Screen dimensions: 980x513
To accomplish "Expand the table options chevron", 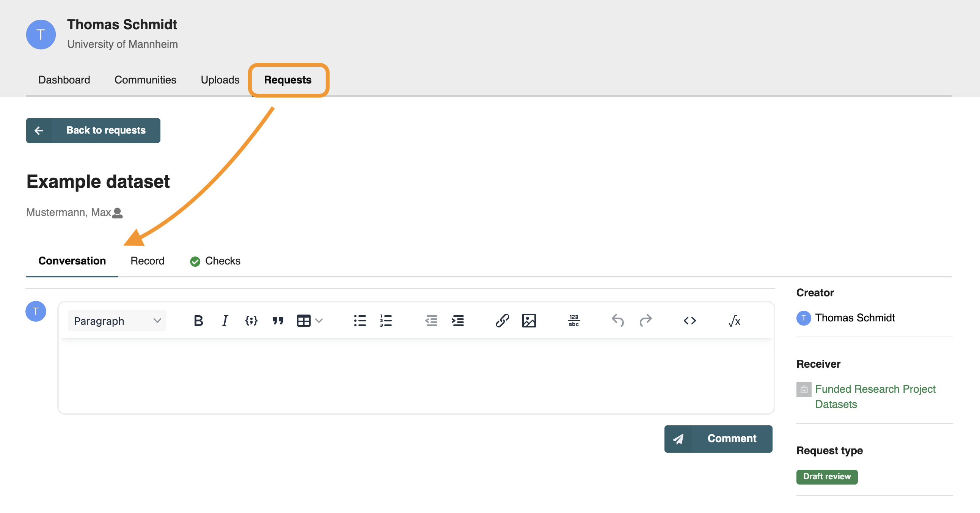I will click(x=319, y=321).
